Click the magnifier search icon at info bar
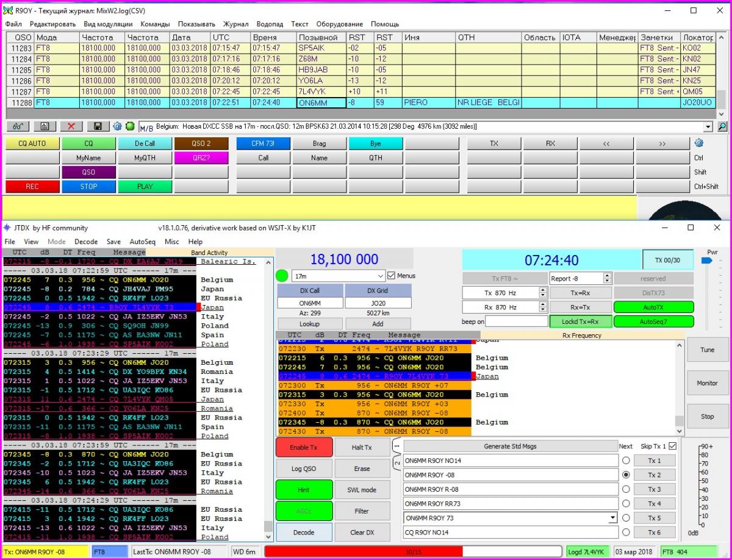Screen dimensions: 732x560 click(x=722, y=126)
